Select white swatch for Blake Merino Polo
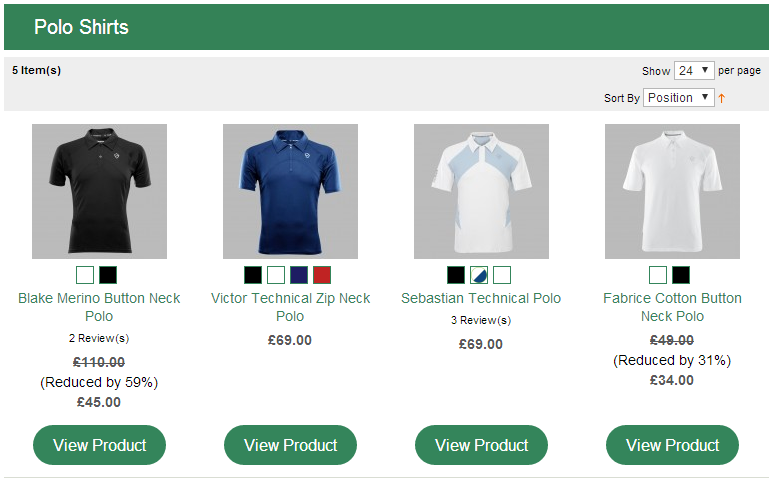 point(85,275)
